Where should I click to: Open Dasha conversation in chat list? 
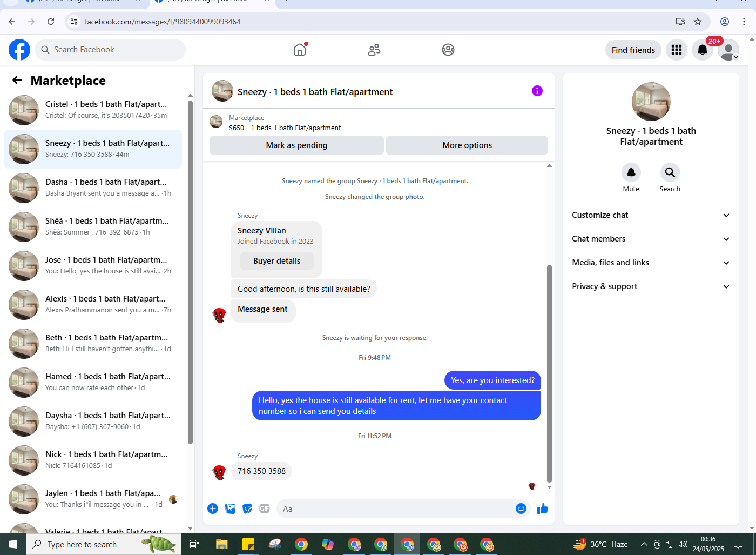[93, 188]
